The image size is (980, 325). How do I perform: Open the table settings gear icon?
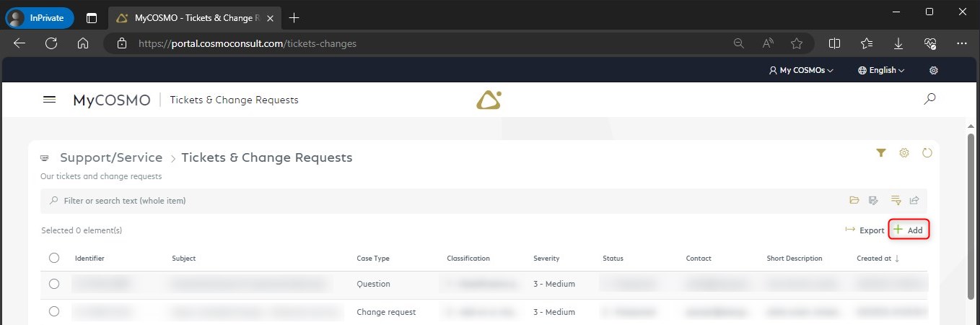(904, 153)
